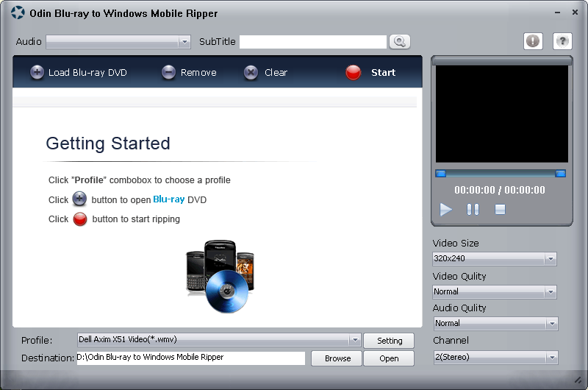Click the red icon in Getting Started instructions
Image resolution: width=588 pixels, height=390 pixels.
(x=80, y=219)
